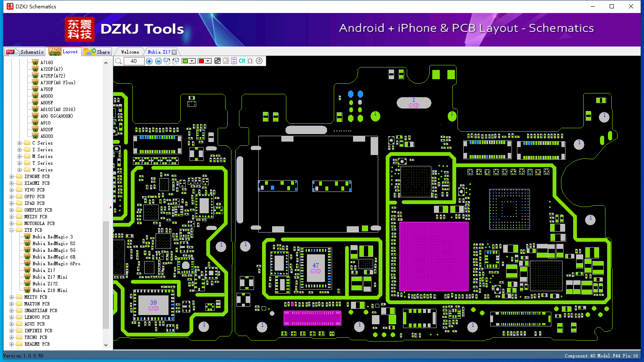644x362 pixels.
Task: Open the A90 5G(A908N) layout file
Action: click(x=57, y=116)
